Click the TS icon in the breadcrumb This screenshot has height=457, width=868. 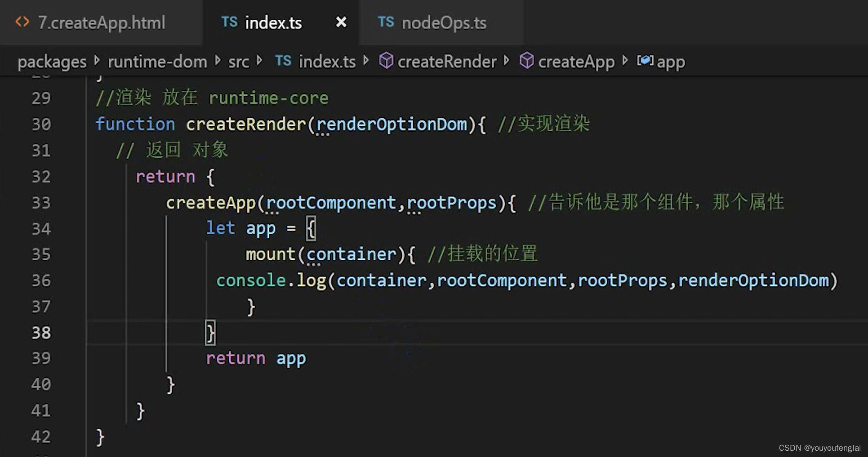click(x=283, y=61)
